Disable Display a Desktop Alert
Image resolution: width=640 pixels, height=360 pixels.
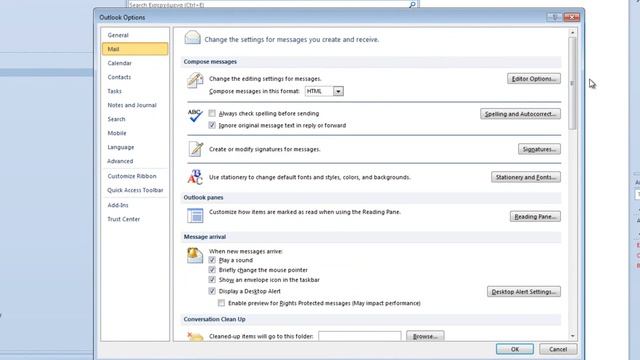click(x=212, y=291)
